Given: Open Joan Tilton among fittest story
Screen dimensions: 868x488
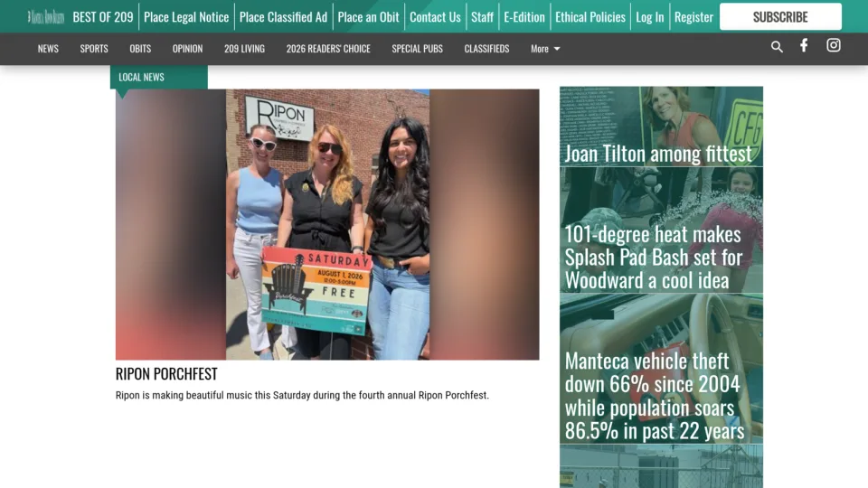Looking at the screenshot, I should pyautogui.click(x=661, y=127).
